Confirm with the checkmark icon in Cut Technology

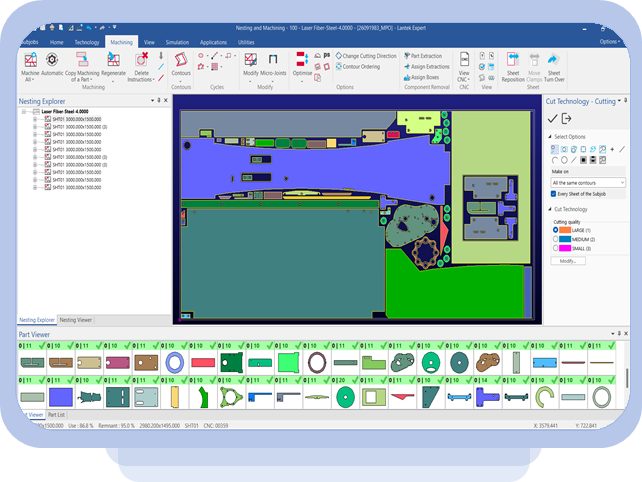(x=552, y=119)
